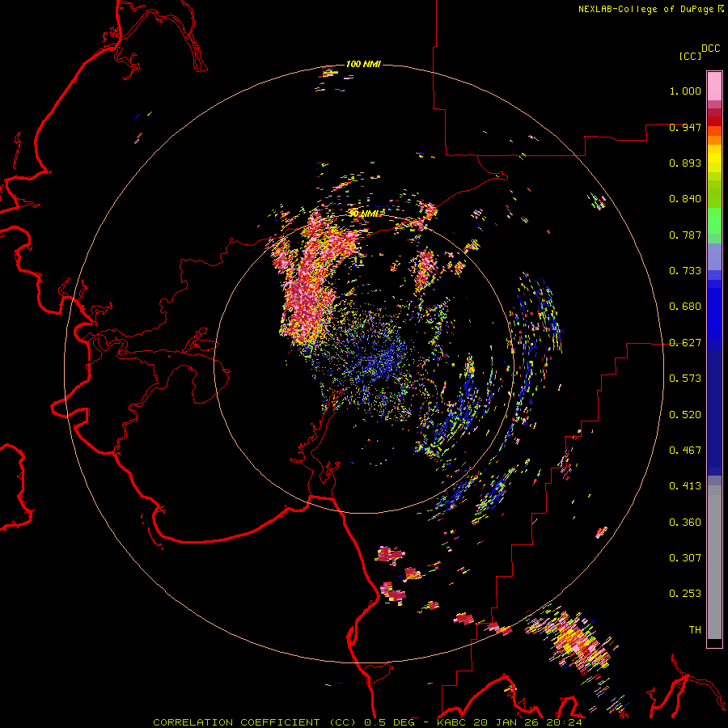
Task: Select the 0.627 scale value
Action: point(685,343)
